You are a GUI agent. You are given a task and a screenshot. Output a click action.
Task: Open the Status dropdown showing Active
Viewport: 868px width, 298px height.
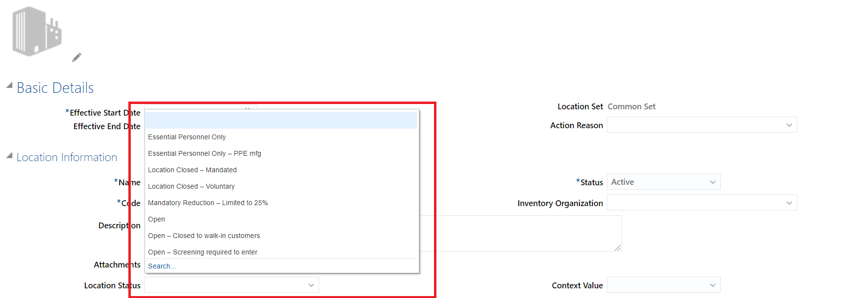tap(712, 182)
